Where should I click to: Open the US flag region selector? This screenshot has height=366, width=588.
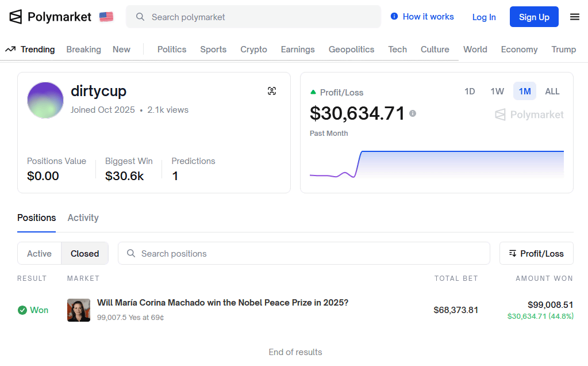pos(106,17)
